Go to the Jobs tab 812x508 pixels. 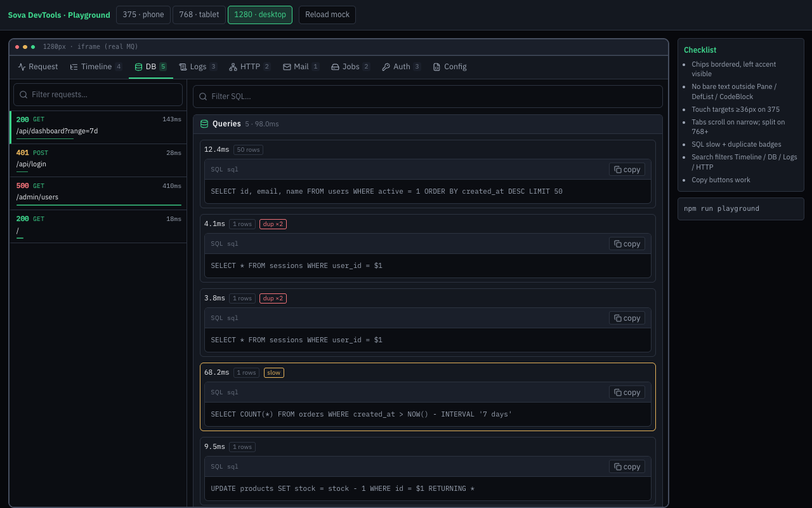pos(351,67)
